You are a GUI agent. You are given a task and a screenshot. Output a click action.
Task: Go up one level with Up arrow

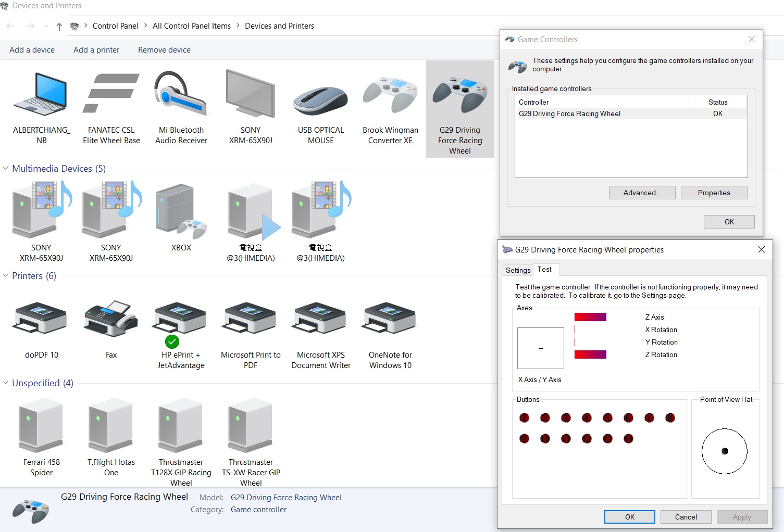point(59,26)
